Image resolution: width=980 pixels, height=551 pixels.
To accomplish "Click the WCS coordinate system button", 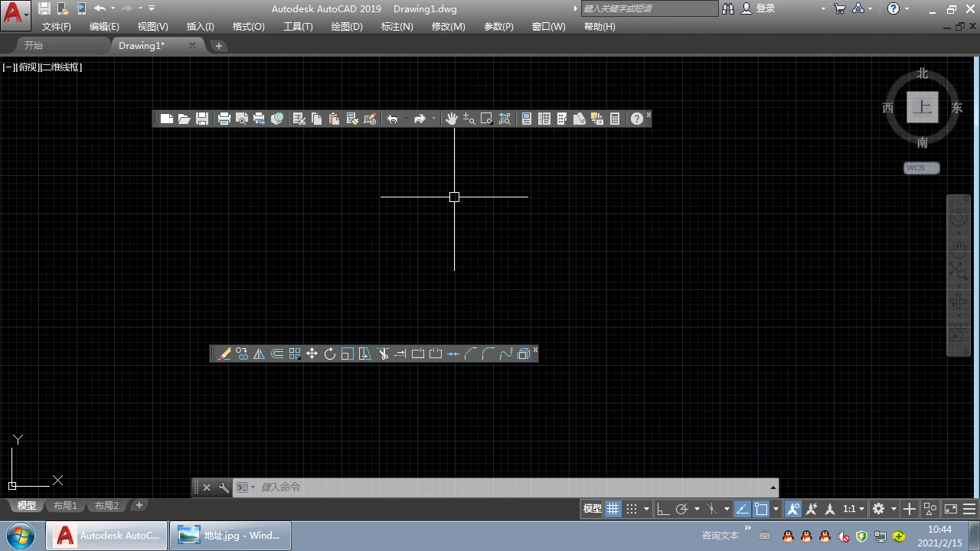I will pyautogui.click(x=921, y=168).
